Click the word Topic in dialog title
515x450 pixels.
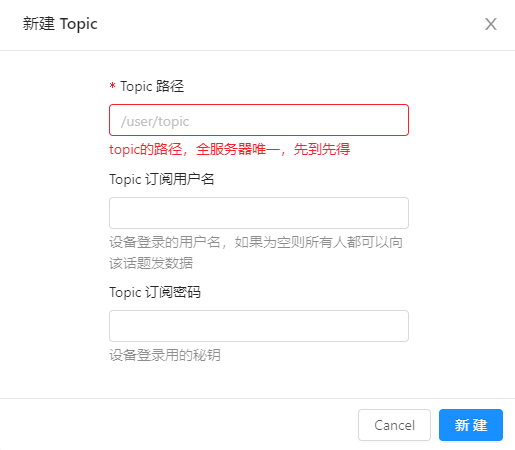click(79, 24)
